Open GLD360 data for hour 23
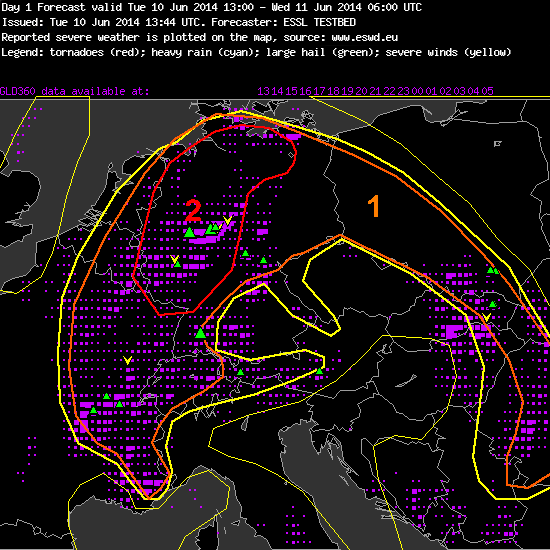Image resolution: width=550 pixels, height=550 pixels. 403,91
